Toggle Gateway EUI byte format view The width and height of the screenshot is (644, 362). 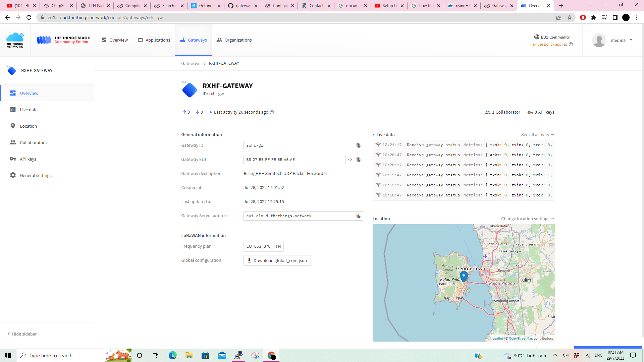350,160
